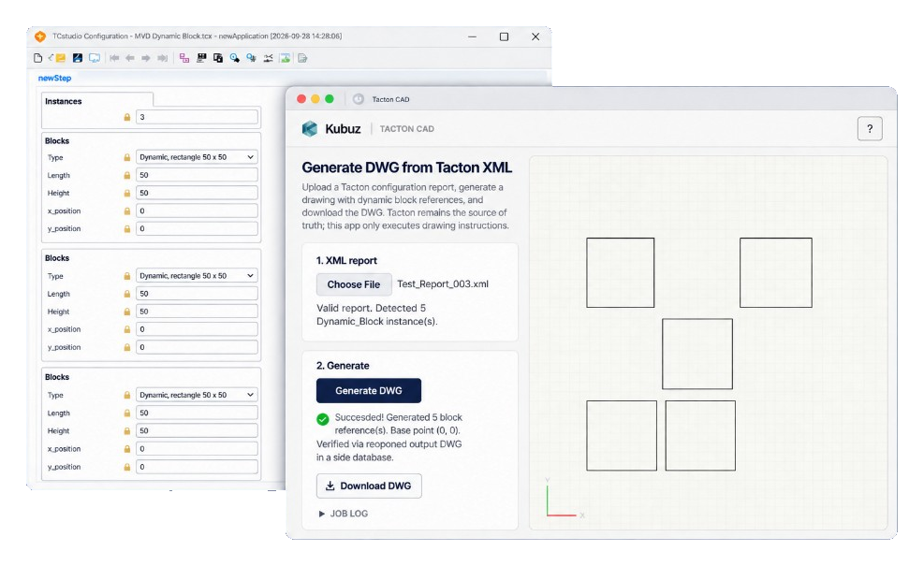This screenshot has width=924, height=566.
Task: Click the y_position field in second Blocks group
Action: [197, 347]
